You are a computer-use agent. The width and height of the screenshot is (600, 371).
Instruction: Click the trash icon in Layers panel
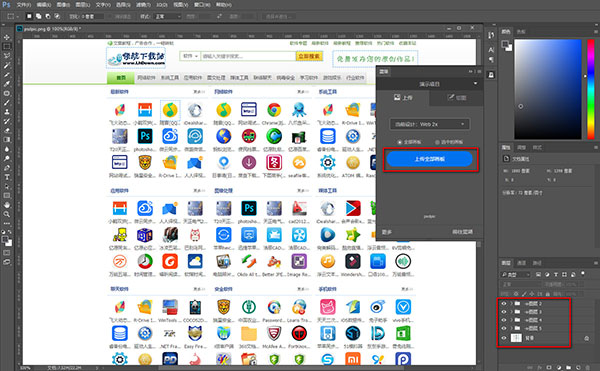[x=586, y=368]
